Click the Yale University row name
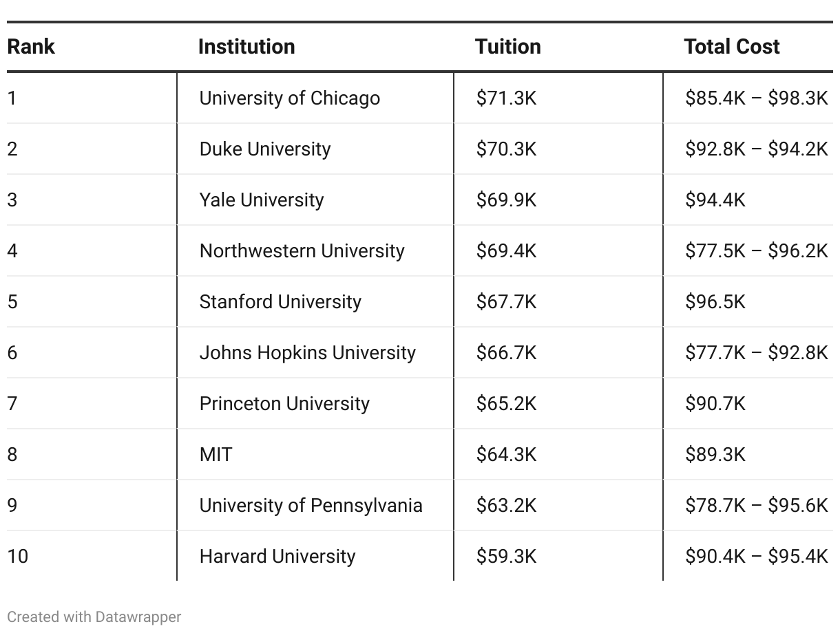Image resolution: width=840 pixels, height=633 pixels. (x=262, y=200)
